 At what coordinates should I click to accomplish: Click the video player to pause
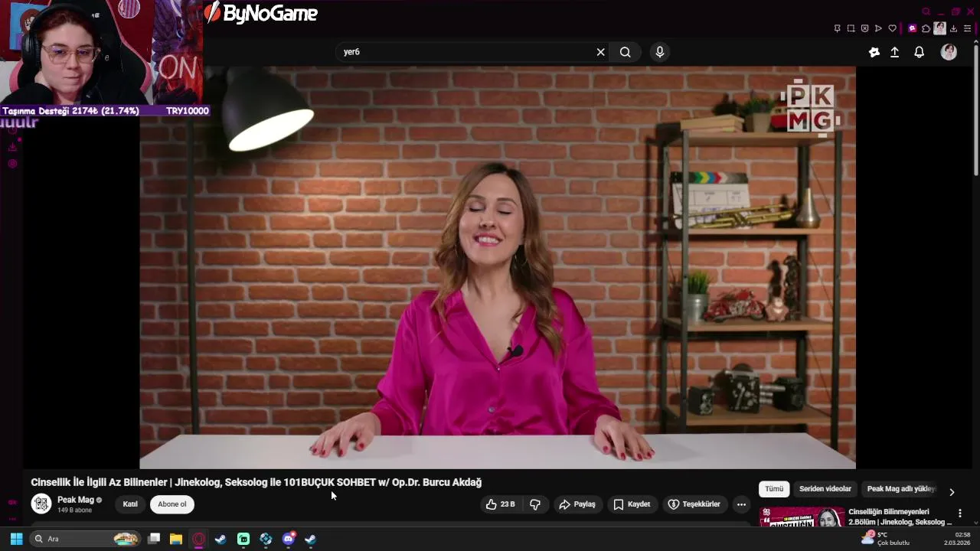click(x=498, y=267)
